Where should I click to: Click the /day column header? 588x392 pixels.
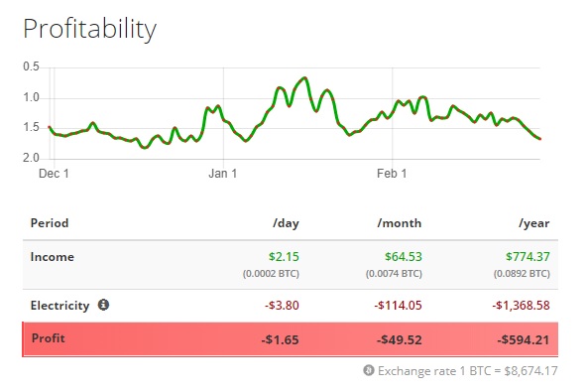tap(286, 223)
